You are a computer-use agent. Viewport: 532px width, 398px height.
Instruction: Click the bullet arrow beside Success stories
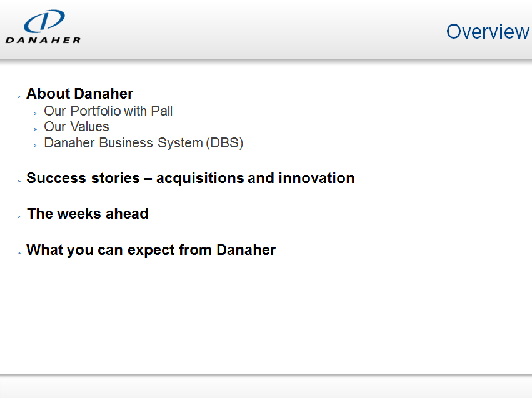[19, 181]
